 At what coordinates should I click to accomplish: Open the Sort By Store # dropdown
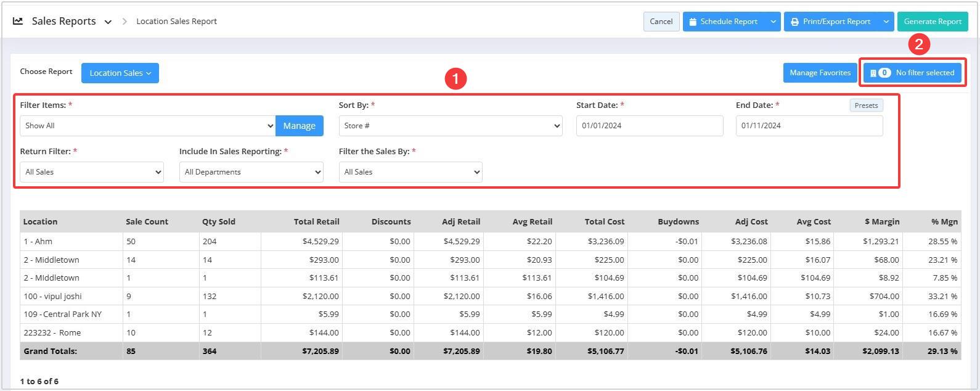coord(451,126)
